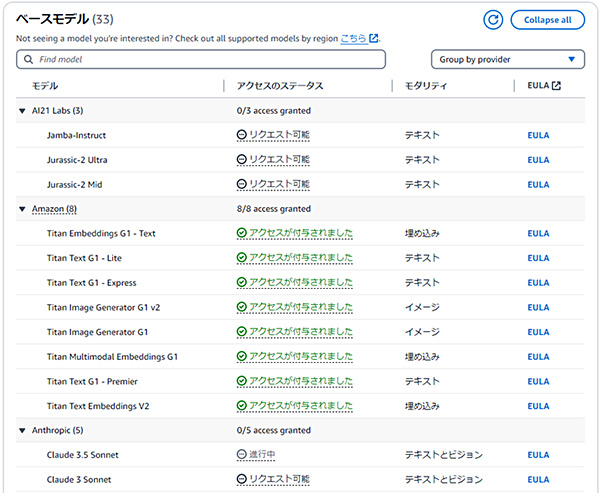Click the refresh icon button
This screenshot has height=493, width=600.
tap(493, 20)
